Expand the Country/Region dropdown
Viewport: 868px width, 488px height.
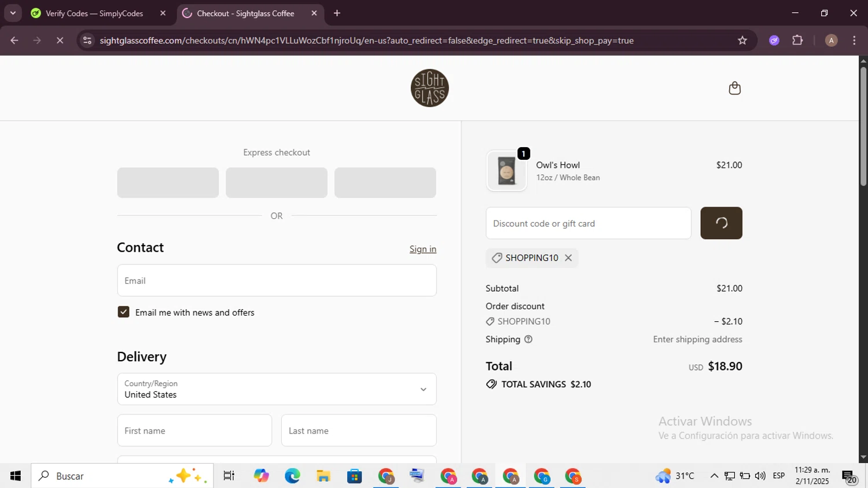[x=277, y=389]
